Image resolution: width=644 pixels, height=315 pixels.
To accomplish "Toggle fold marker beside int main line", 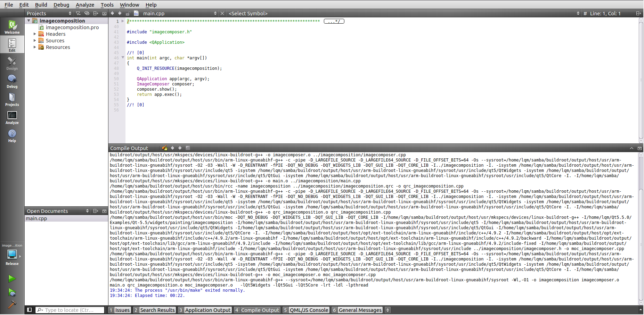I will [x=123, y=58].
